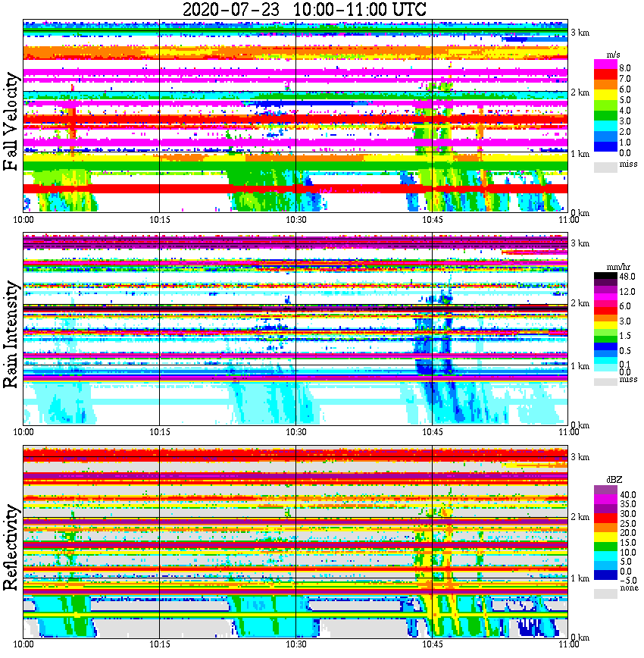Image resolution: width=644 pixels, height=658 pixels.
Task: Click the "10:00" tick under the Rain Intensity panel
Action: pyautogui.click(x=23, y=432)
